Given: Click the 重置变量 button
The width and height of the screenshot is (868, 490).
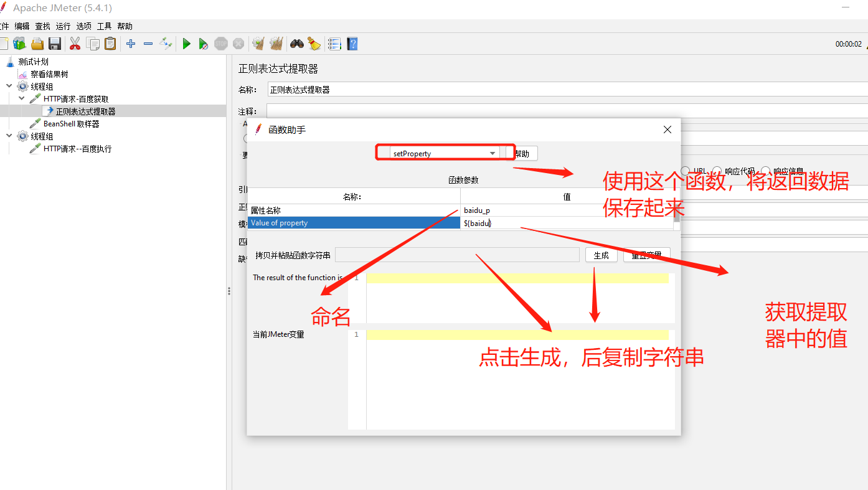Looking at the screenshot, I should 647,255.
